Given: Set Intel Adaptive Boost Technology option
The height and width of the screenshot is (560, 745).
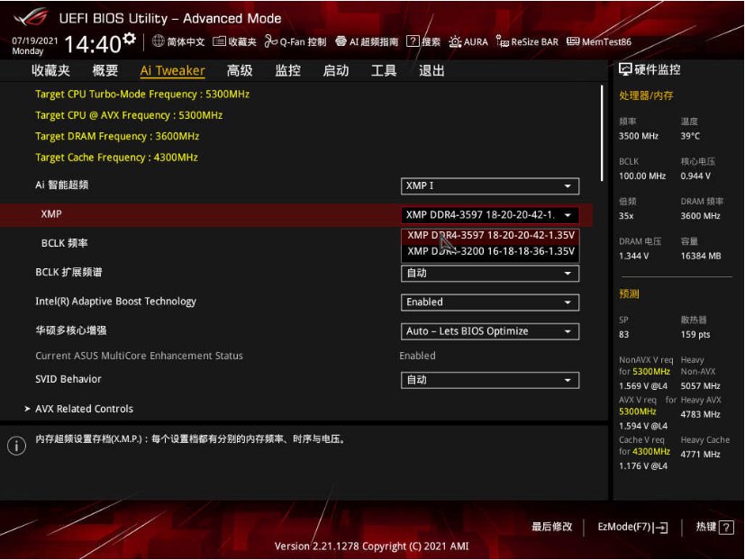Looking at the screenshot, I should coord(489,302).
